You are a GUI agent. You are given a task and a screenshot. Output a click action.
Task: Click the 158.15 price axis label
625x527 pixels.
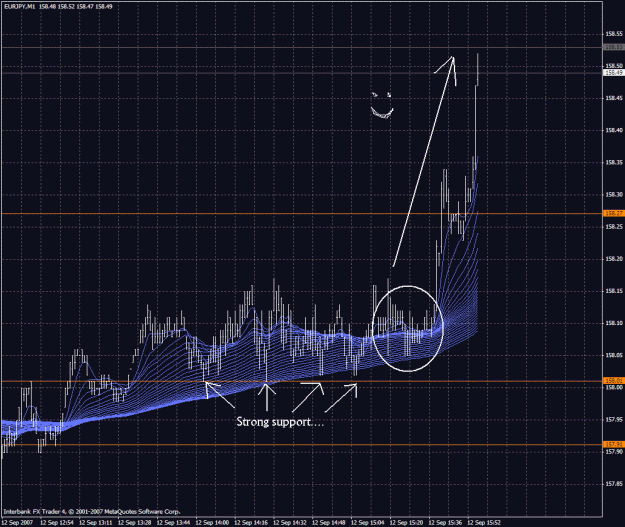click(x=614, y=291)
